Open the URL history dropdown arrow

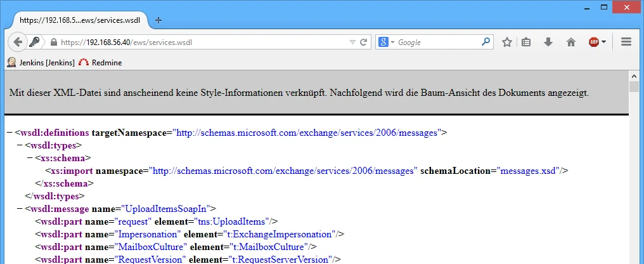352,43
